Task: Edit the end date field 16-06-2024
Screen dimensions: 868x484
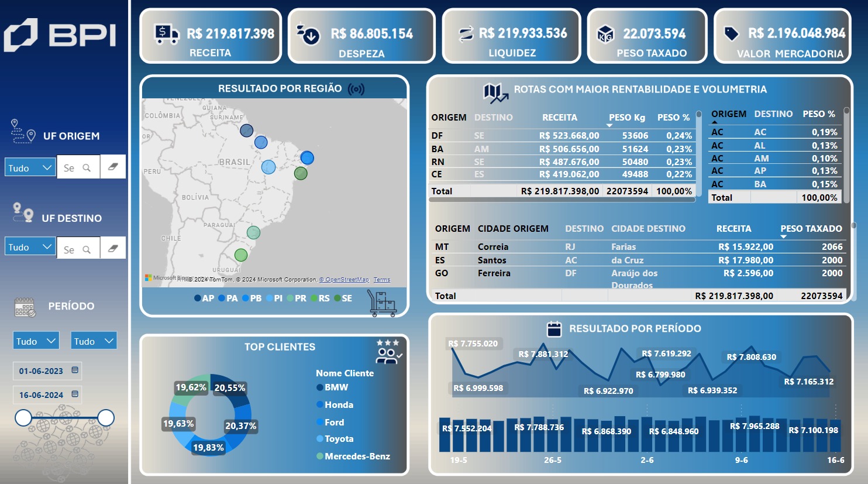Action: coord(41,395)
